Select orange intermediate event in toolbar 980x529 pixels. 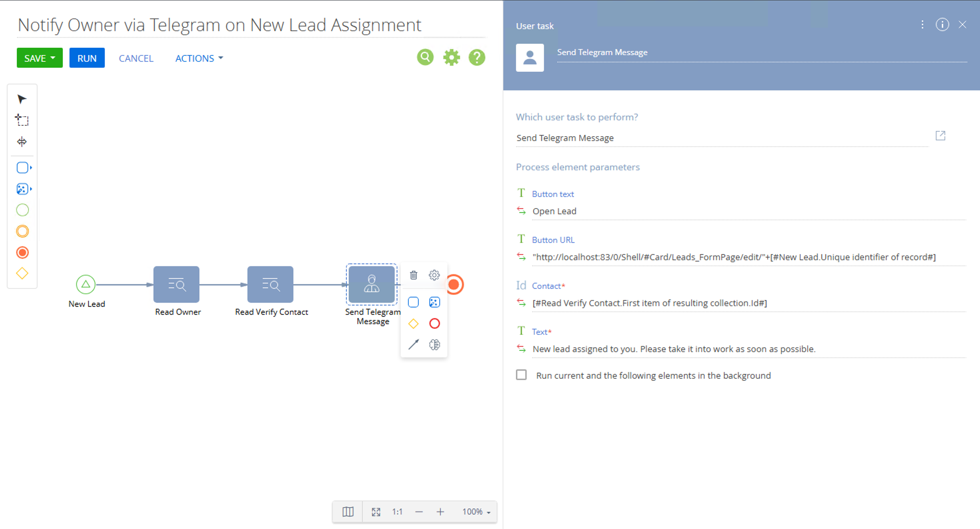coord(22,231)
